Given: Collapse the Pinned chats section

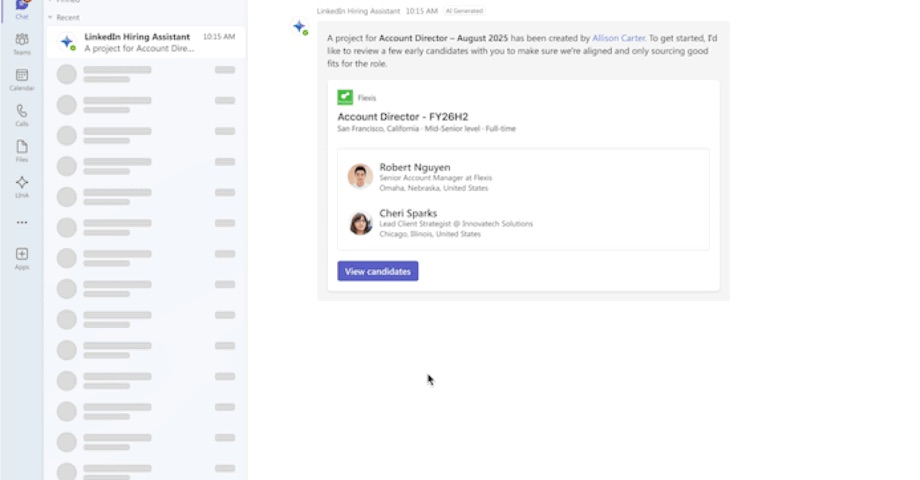Looking at the screenshot, I should point(51,2).
